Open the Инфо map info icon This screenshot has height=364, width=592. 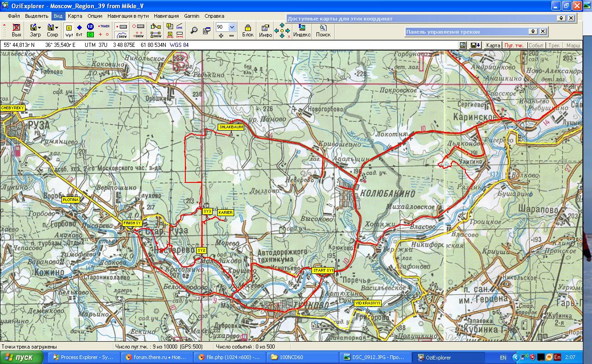point(265,30)
